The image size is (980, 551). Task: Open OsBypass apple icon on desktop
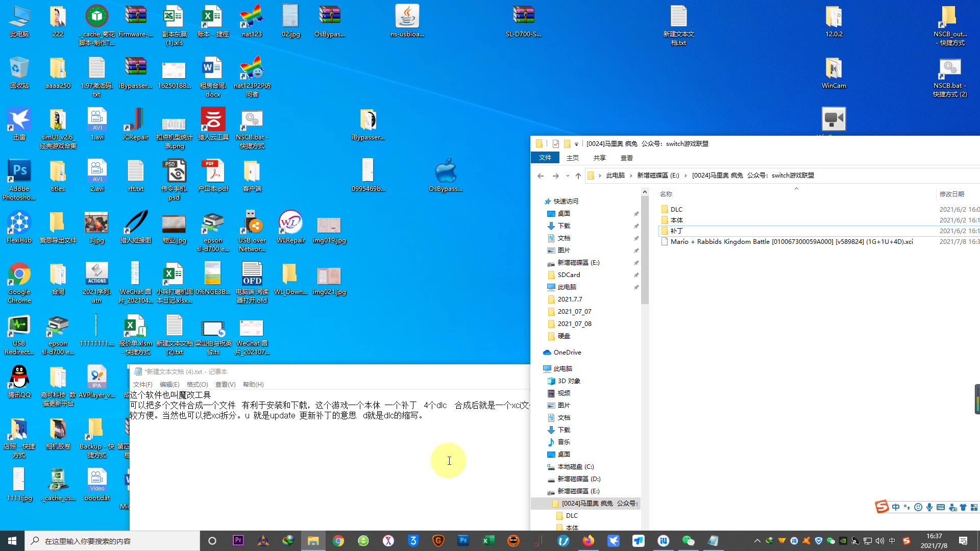click(446, 176)
